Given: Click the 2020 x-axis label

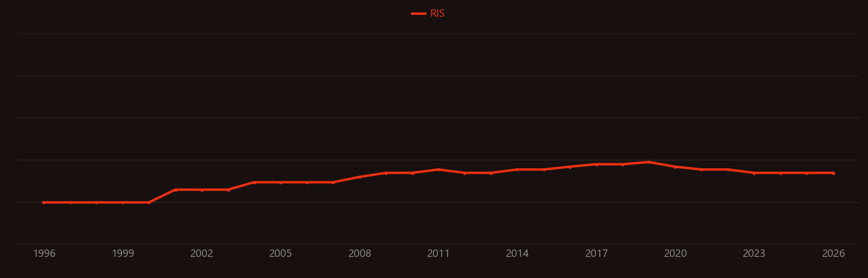Looking at the screenshot, I should click(675, 254).
